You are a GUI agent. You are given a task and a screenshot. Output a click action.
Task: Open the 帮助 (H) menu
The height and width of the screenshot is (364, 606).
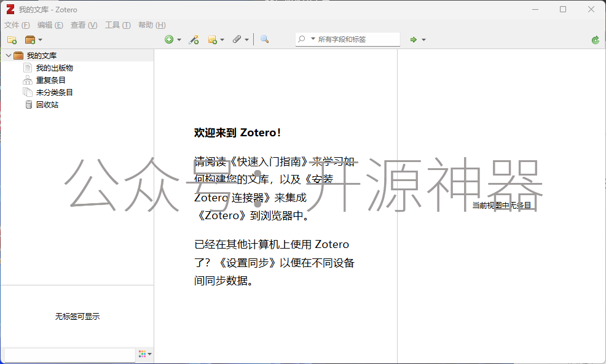(x=152, y=25)
